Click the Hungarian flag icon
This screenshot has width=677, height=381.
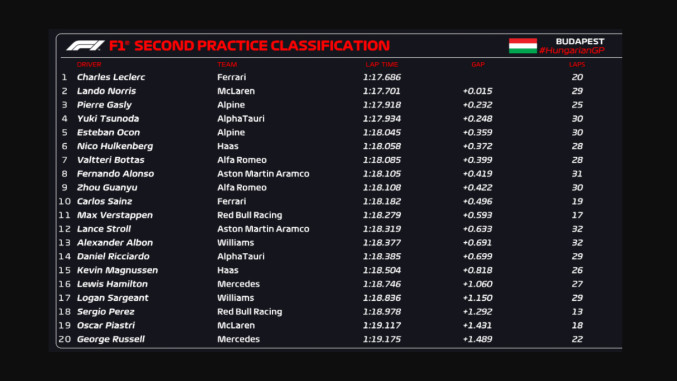(x=522, y=46)
